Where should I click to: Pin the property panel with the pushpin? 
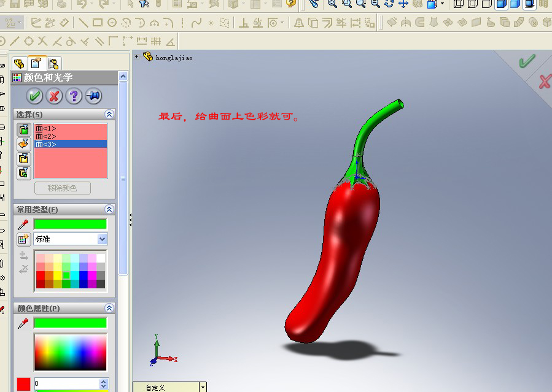tap(93, 96)
